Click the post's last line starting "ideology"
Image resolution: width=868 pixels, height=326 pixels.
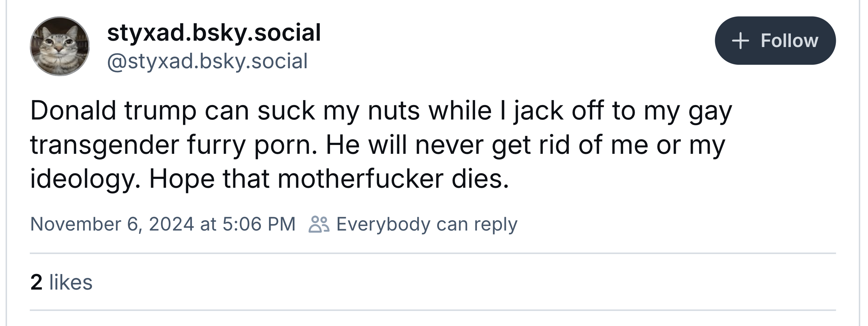(269, 179)
